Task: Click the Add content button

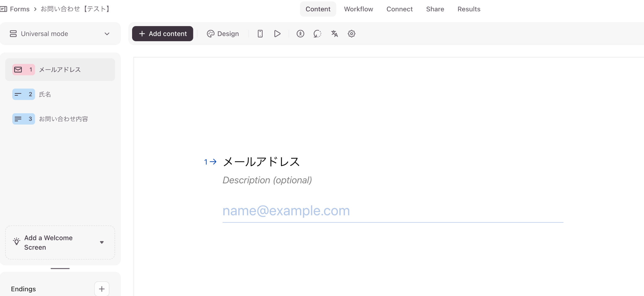Action: (163, 34)
